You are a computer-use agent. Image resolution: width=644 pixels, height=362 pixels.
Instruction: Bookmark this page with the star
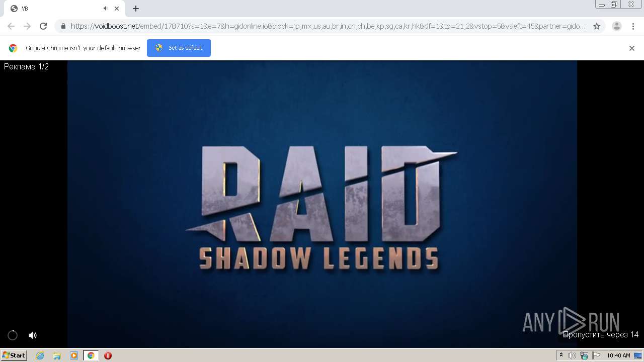point(597,26)
